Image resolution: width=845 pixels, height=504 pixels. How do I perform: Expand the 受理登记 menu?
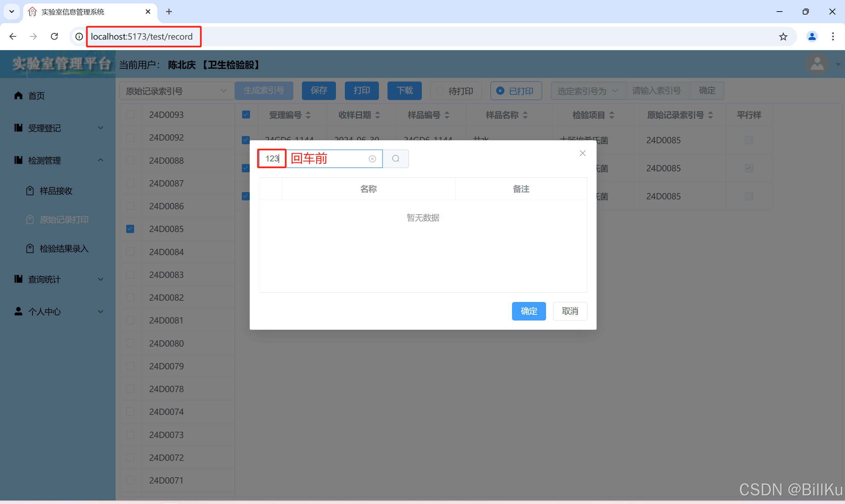coord(58,128)
